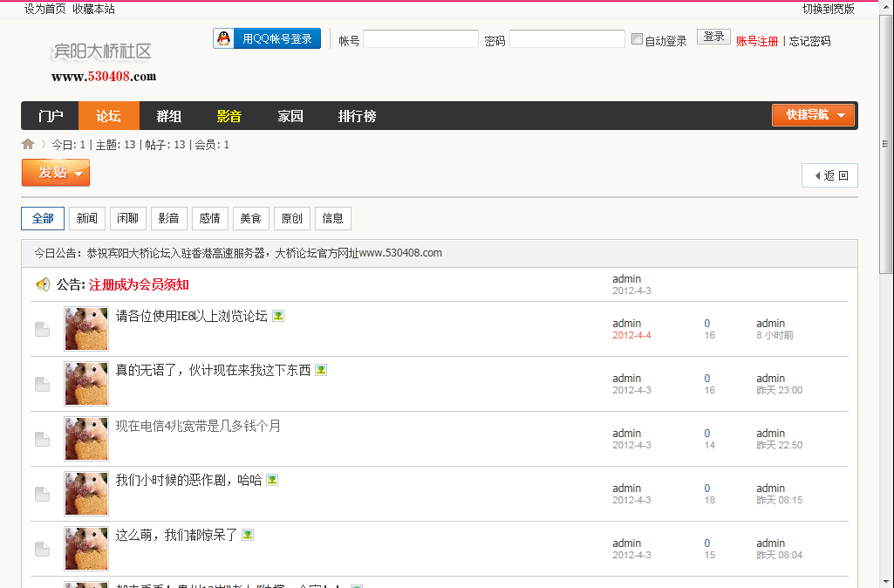This screenshot has height=588, width=894.
Task: Filter threads by 影音 category box
Action: (x=168, y=218)
